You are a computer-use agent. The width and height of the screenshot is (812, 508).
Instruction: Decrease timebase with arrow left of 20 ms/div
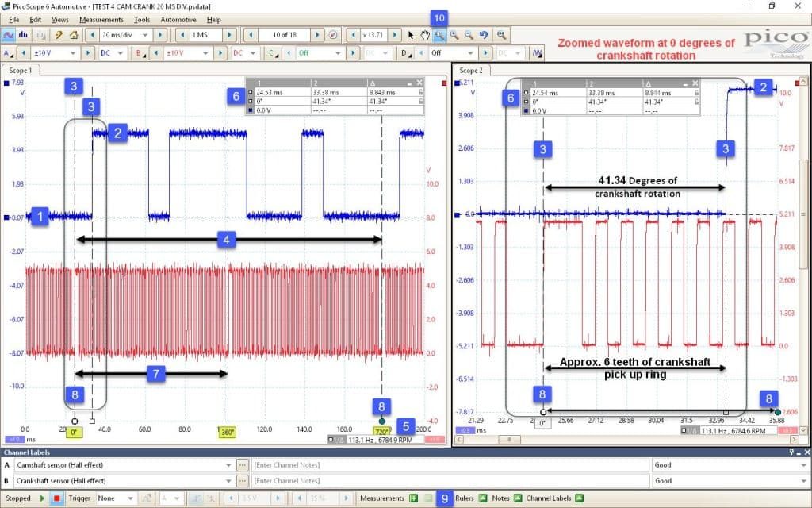(93, 35)
